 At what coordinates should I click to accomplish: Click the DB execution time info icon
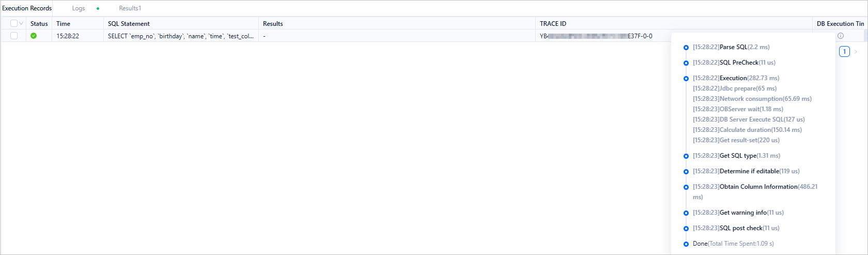[841, 36]
